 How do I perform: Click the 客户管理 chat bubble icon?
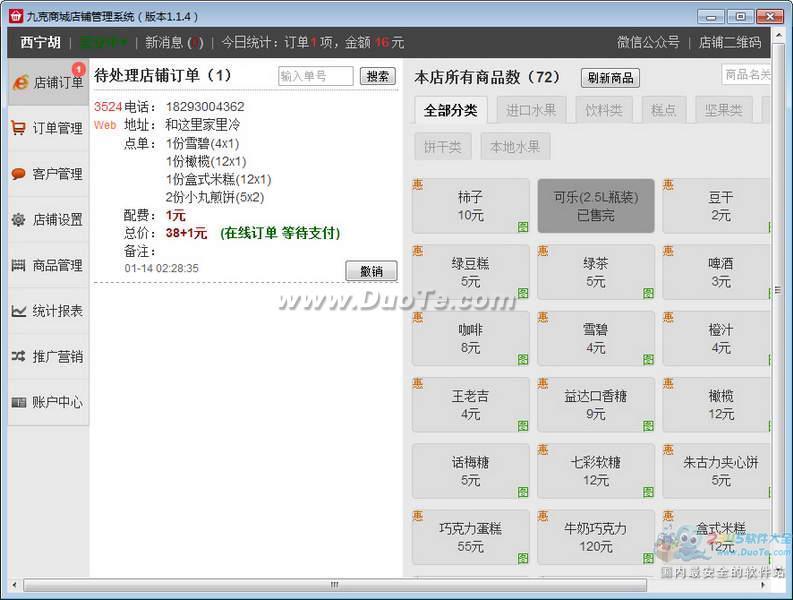click(19, 174)
